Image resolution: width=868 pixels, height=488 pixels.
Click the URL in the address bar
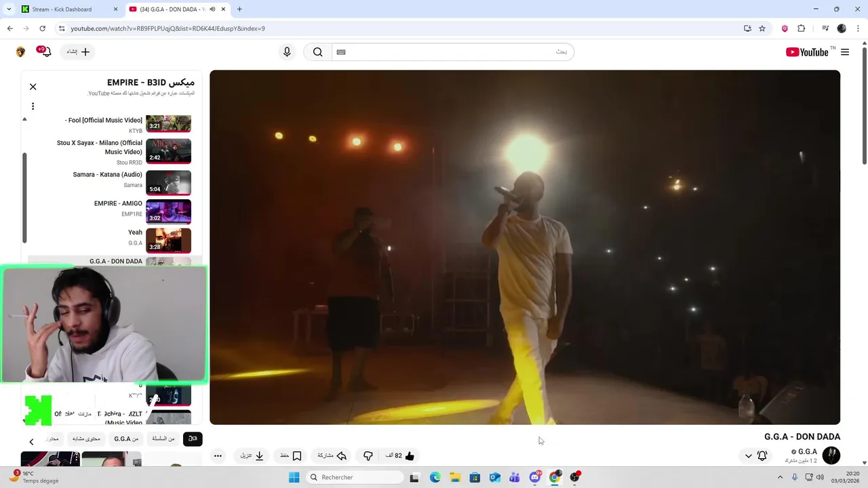point(167,28)
